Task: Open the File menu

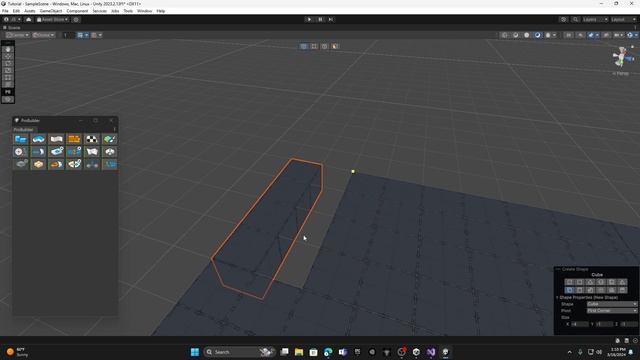Action: coord(5,11)
